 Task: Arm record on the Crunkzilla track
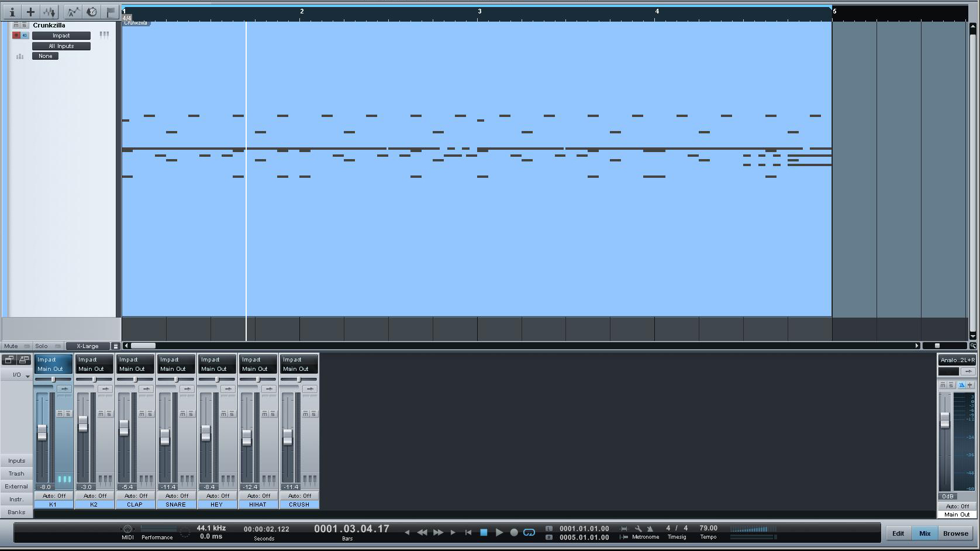point(16,36)
